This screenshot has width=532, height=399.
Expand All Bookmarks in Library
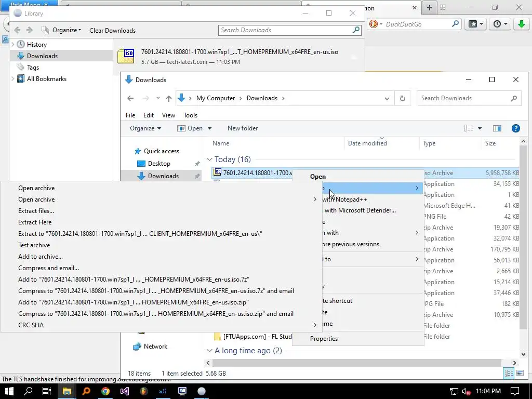click(13, 79)
